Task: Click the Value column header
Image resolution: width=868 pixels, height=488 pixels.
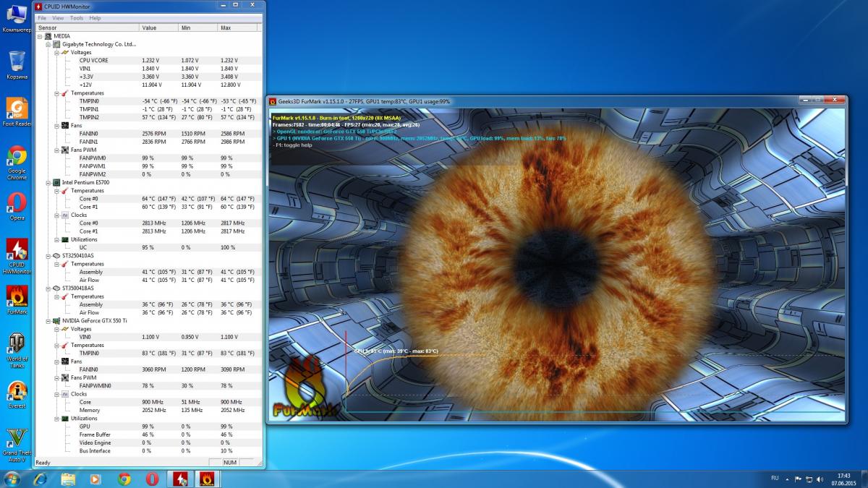Action: click(158, 27)
